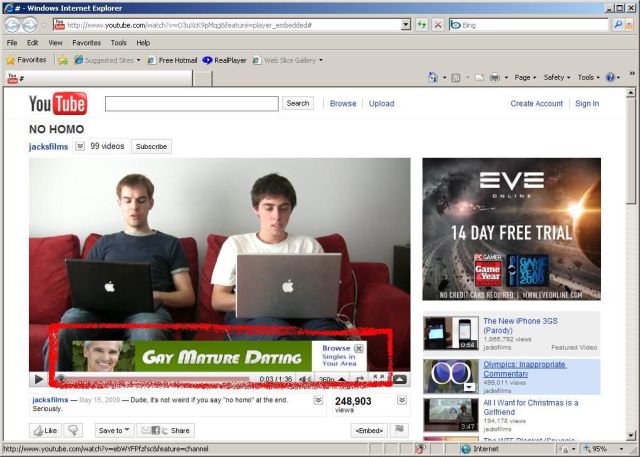Flag the video with flag icon
Image resolution: width=640 pixels, height=457 pixels.
coord(400,430)
